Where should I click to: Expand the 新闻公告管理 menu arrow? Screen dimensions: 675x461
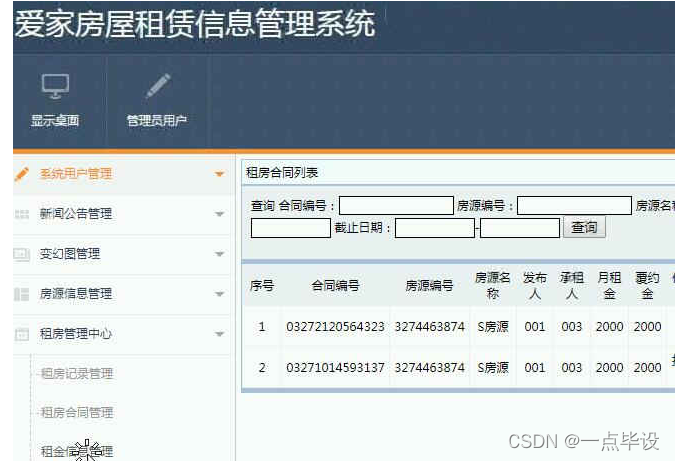[x=220, y=214]
